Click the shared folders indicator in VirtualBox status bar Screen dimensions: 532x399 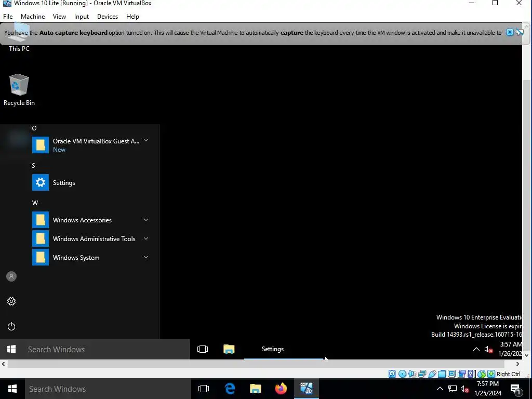coord(442,374)
